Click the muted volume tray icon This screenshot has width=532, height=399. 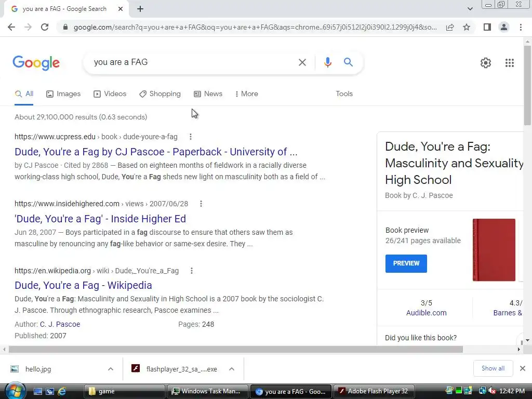(491, 391)
